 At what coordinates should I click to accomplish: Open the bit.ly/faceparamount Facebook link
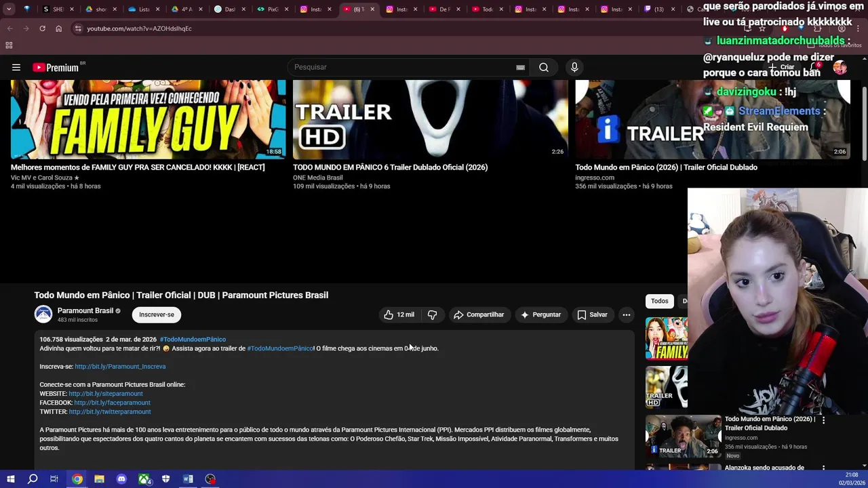coord(112,403)
